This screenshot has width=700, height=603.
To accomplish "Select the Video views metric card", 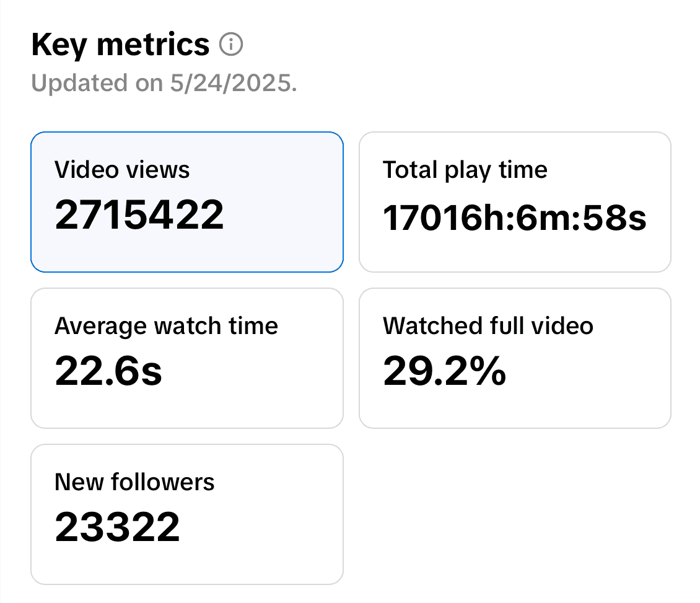I will click(187, 202).
